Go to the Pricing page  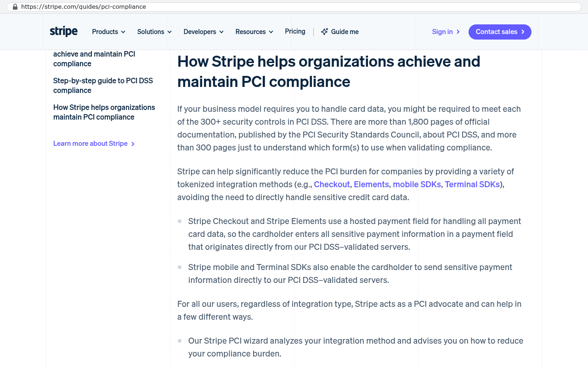click(x=295, y=31)
